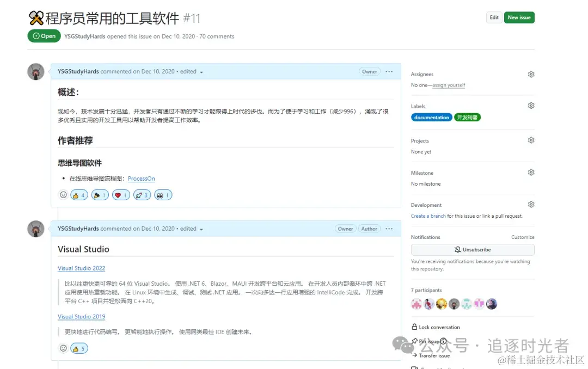The width and height of the screenshot is (588, 369).
Task: Select the documentation label swatch
Action: [x=431, y=117]
